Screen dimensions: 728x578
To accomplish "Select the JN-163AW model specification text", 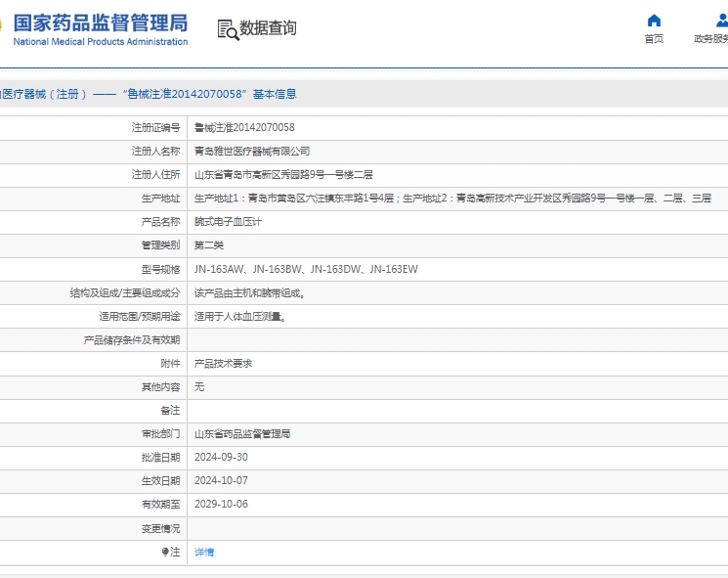I will coord(219,269).
